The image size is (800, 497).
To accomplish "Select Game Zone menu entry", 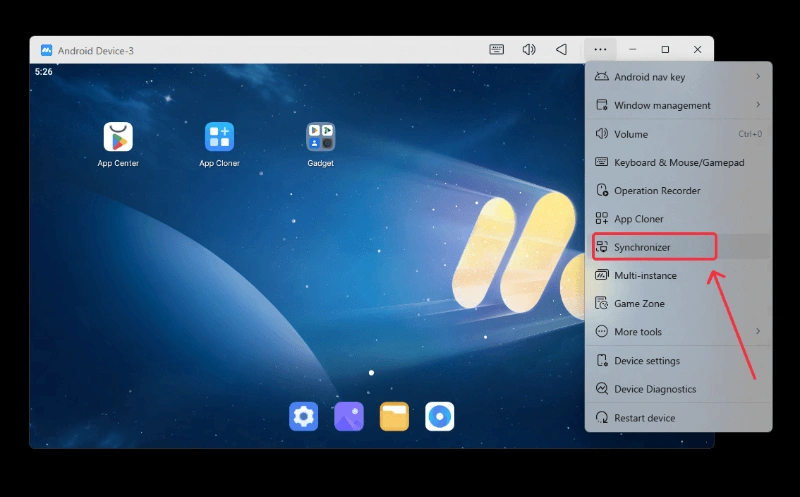I will pyautogui.click(x=679, y=303).
